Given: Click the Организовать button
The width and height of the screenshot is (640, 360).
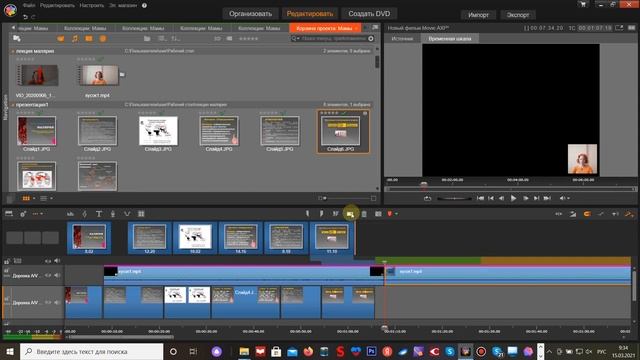Looking at the screenshot, I should tap(250, 14).
